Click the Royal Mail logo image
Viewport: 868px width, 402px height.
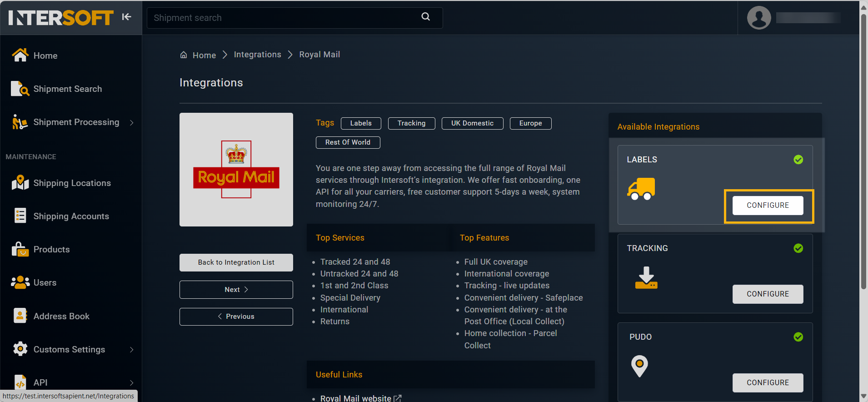(x=236, y=170)
